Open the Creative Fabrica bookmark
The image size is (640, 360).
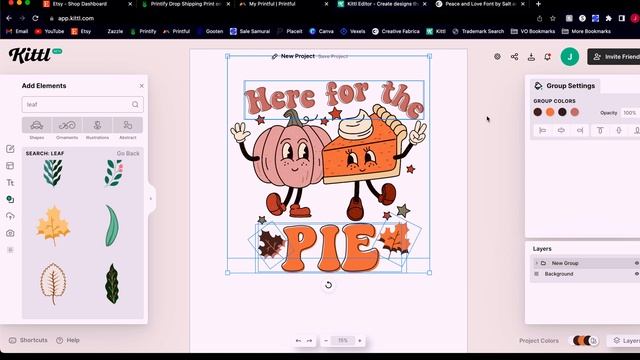396,31
